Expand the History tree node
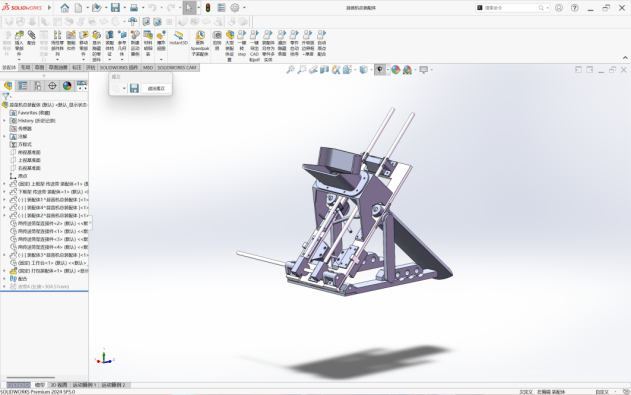The height and width of the screenshot is (395, 631). point(4,121)
